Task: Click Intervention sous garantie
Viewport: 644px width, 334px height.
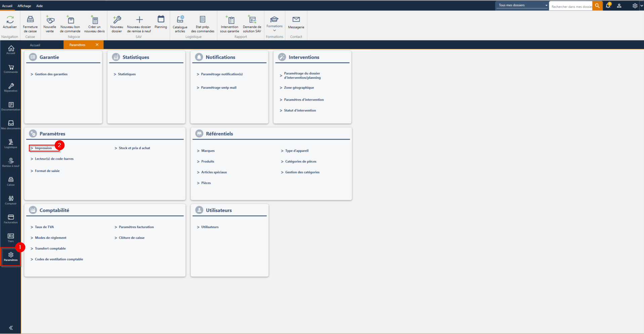Action: pos(230,24)
